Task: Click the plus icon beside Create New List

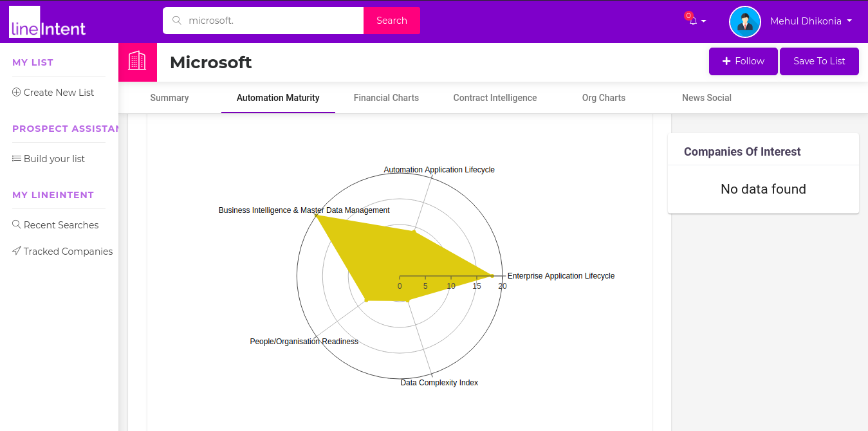Action: (17, 92)
